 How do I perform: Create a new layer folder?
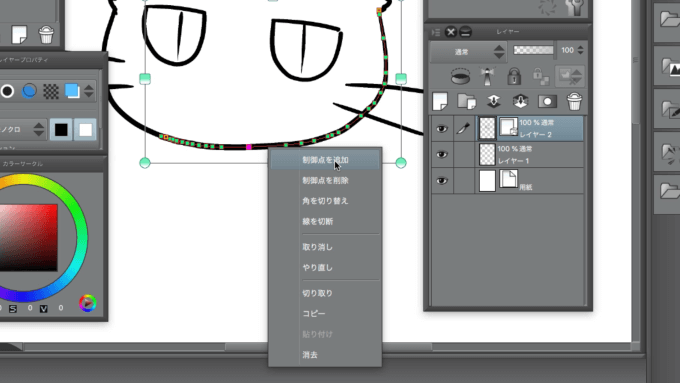point(467,101)
